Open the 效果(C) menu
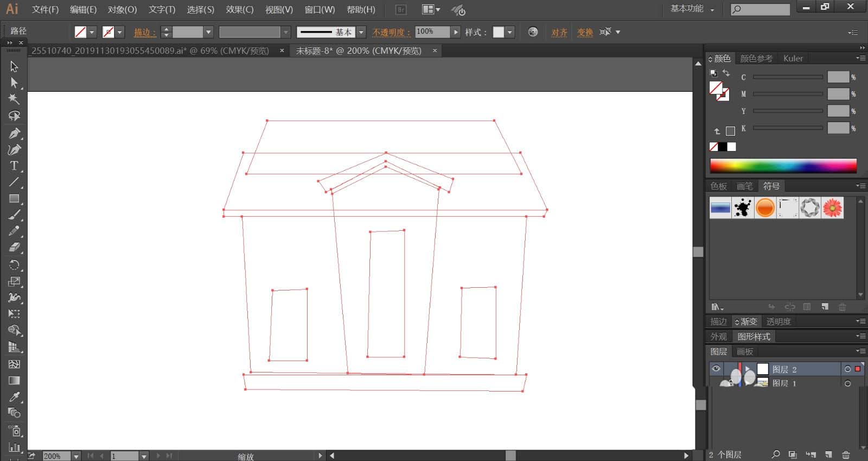 (x=240, y=9)
